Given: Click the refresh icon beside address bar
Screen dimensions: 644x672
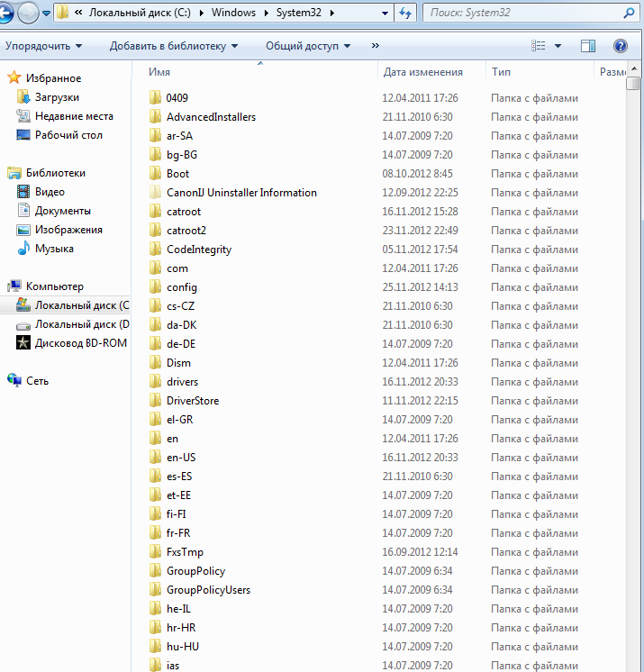Looking at the screenshot, I should pos(405,14).
